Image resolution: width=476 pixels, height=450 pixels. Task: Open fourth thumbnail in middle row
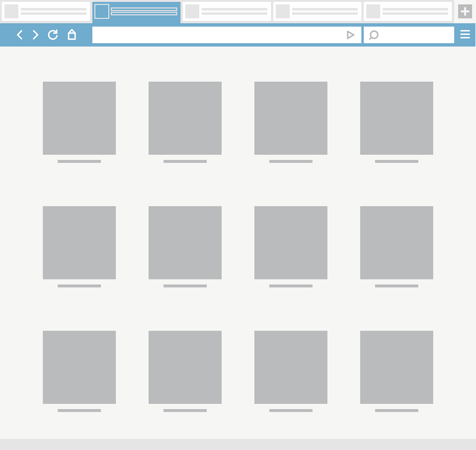tap(397, 242)
